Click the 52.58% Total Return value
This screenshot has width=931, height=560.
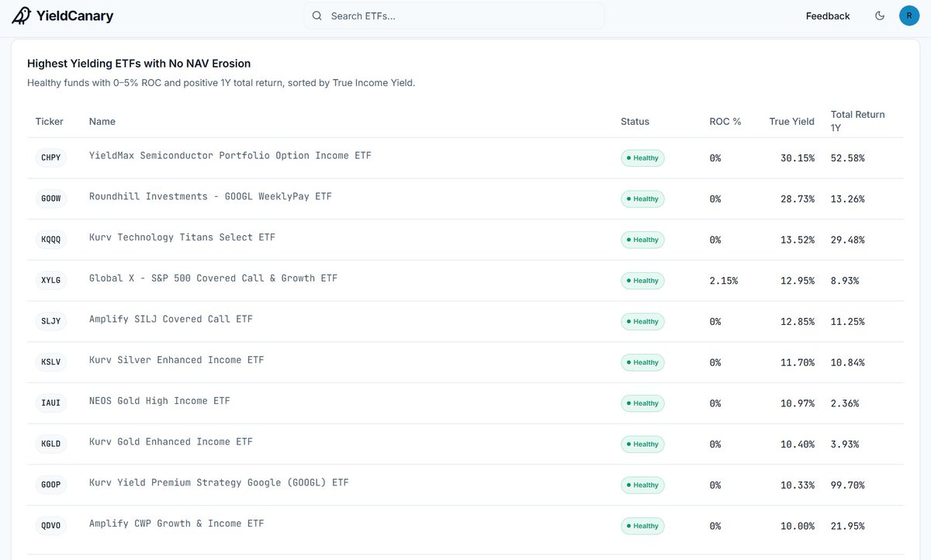click(x=847, y=158)
